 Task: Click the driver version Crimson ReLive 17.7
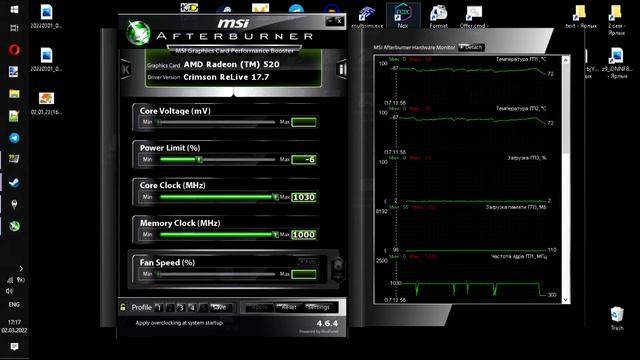[226, 77]
